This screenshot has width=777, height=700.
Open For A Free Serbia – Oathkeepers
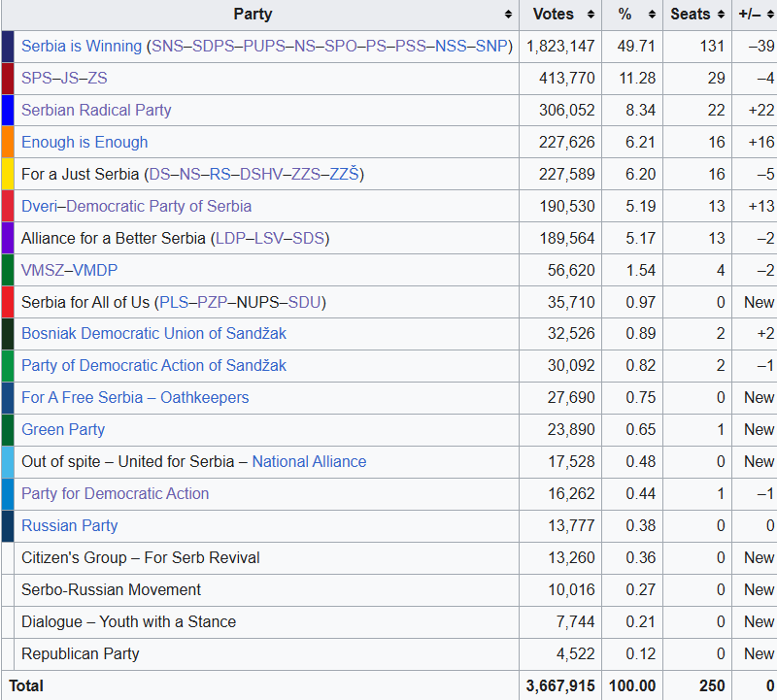click(135, 398)
